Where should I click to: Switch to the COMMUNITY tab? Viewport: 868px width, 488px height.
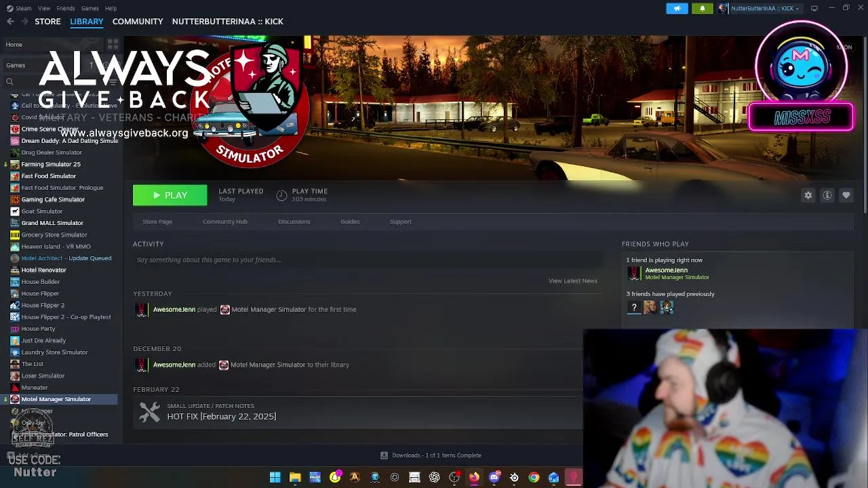click(138, 22)
